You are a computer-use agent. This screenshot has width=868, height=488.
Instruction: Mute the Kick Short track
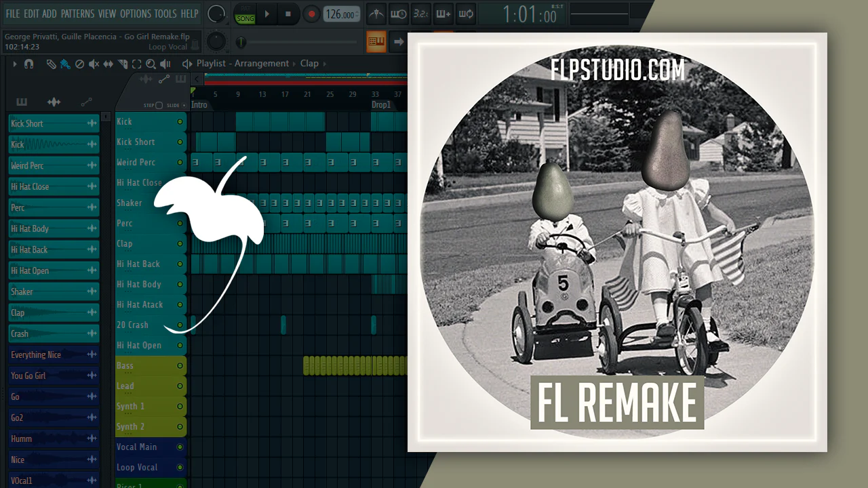(180, 142)
